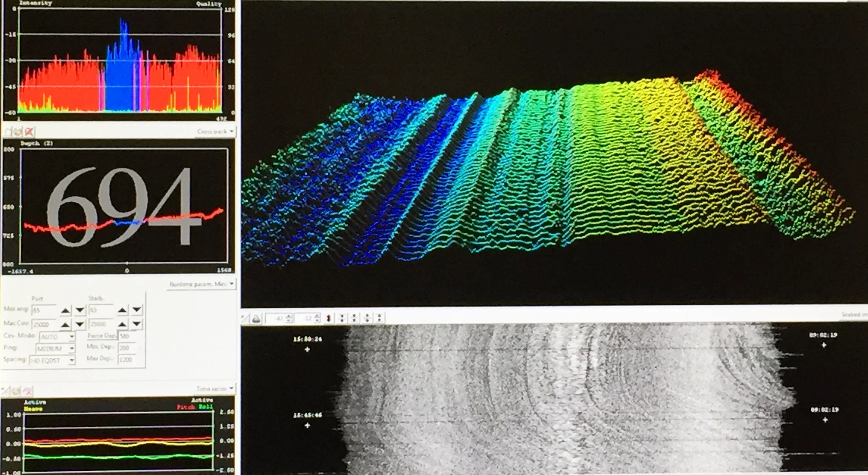The height and width of the screenshot is (475, 868).
Task: Click the Max Depth field showing 1200
Action: pos(126,359)
